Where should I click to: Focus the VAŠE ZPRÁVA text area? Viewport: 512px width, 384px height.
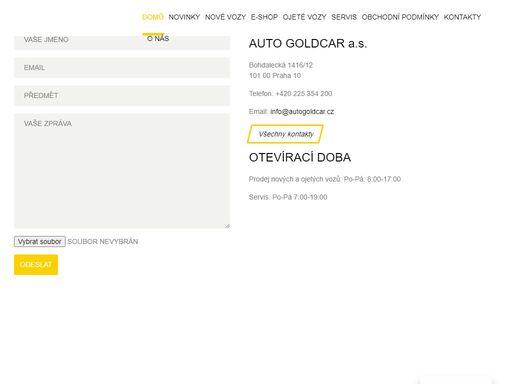(x=122, y=171)
